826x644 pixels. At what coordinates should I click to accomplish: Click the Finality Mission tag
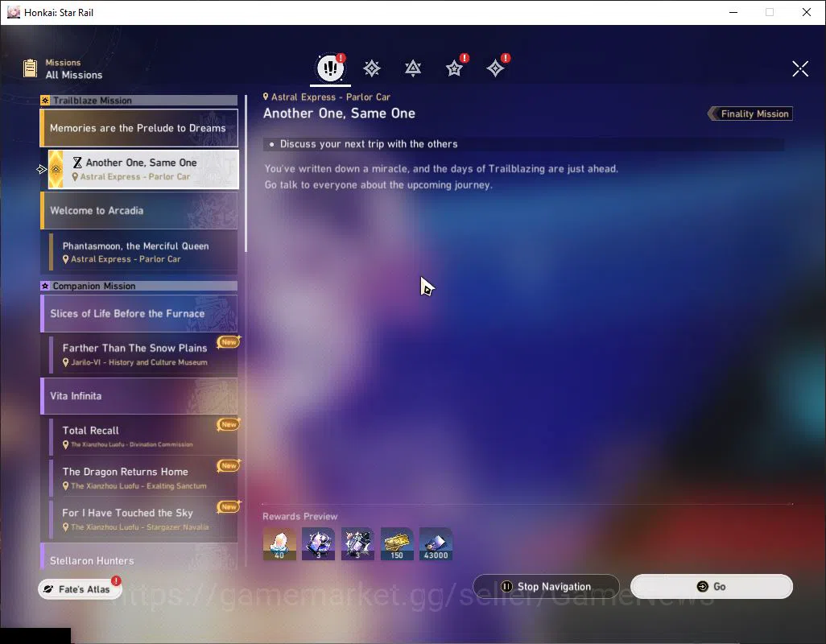[x=750, y=114]
